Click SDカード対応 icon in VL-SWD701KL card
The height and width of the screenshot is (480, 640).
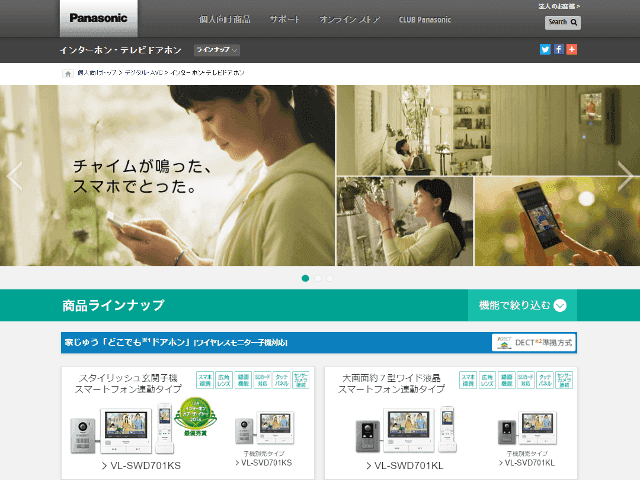pos(525,380)
